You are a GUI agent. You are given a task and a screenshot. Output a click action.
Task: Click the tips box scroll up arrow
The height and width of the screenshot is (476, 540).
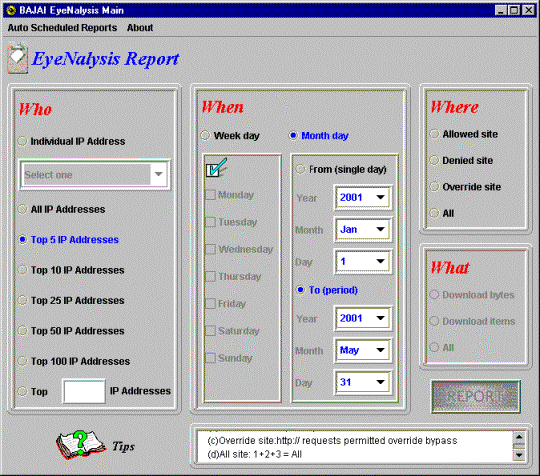519,437
